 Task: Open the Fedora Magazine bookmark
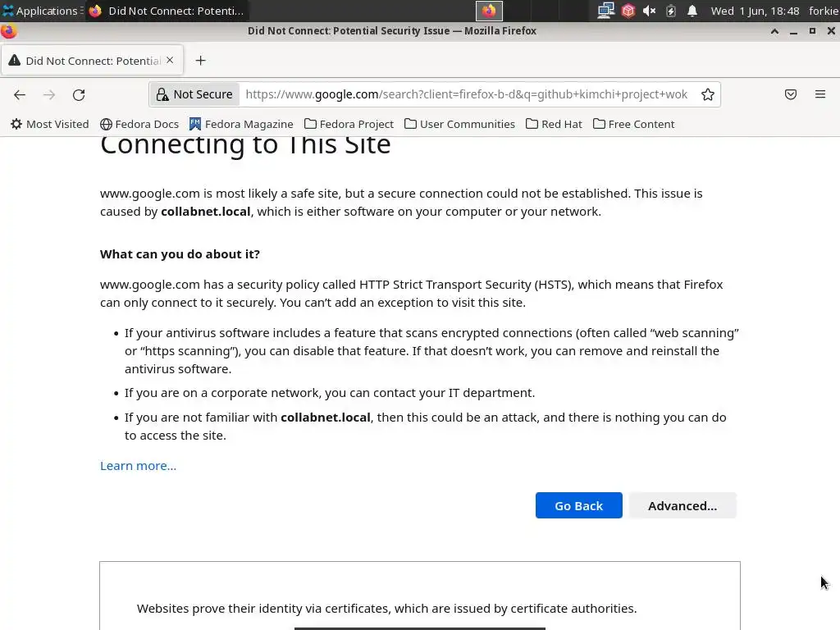click(241, 125)
